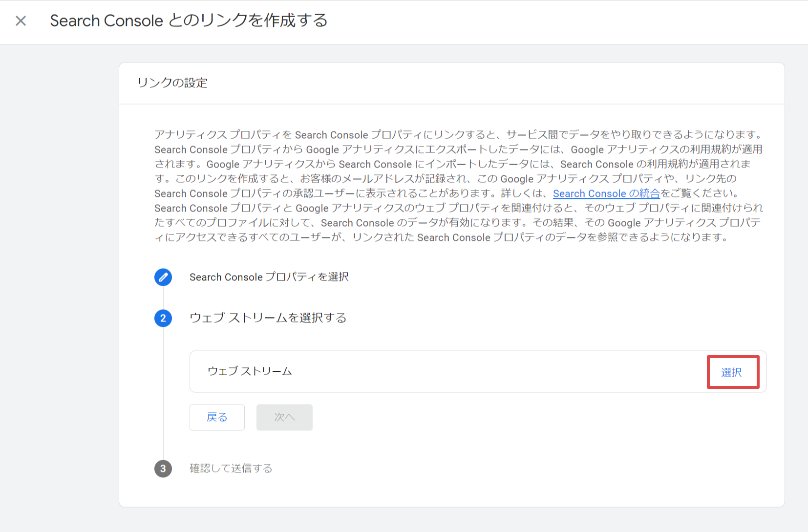Viewport: 808px width, 532px height.
Task: Click the 'リンクの設定' card title
Action: tap(172, 83)
